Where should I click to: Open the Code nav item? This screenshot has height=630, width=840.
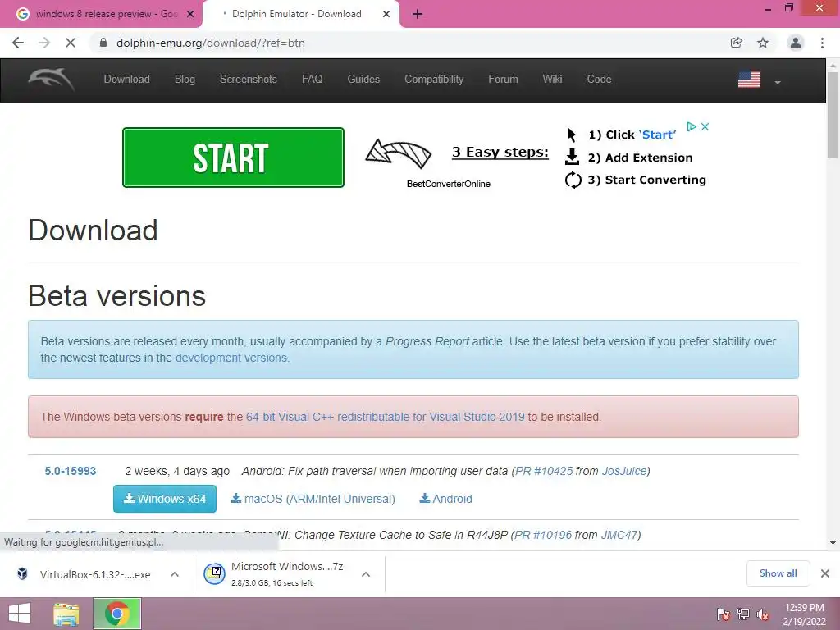599,80
